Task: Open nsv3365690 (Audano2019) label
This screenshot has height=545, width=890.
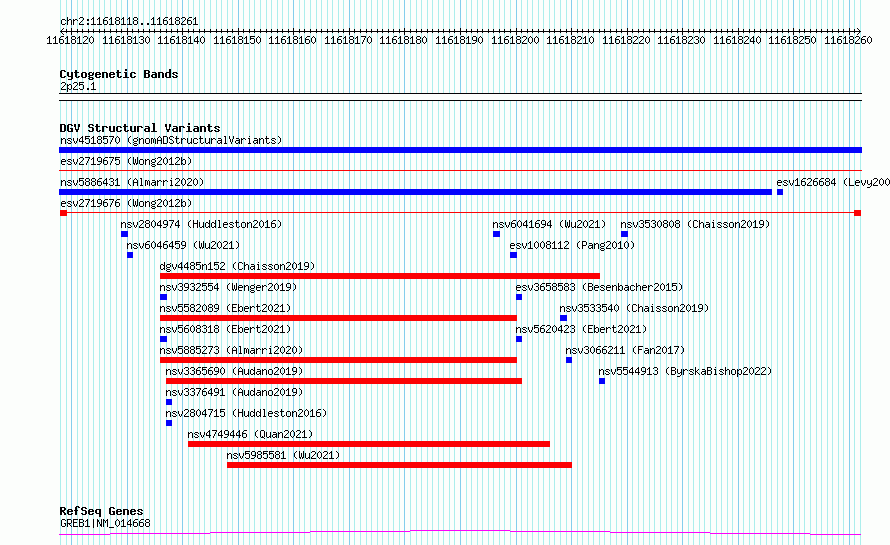Action: pyautogui.click(x=234, y=371)
